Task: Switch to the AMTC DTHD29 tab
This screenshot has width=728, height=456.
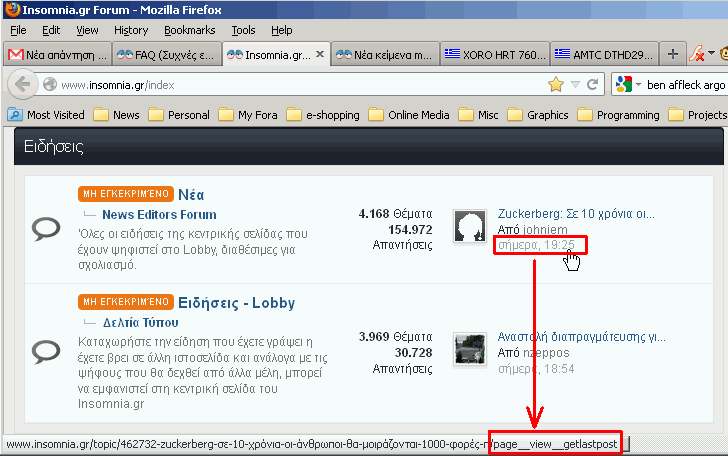Action: tap(604, 55)
